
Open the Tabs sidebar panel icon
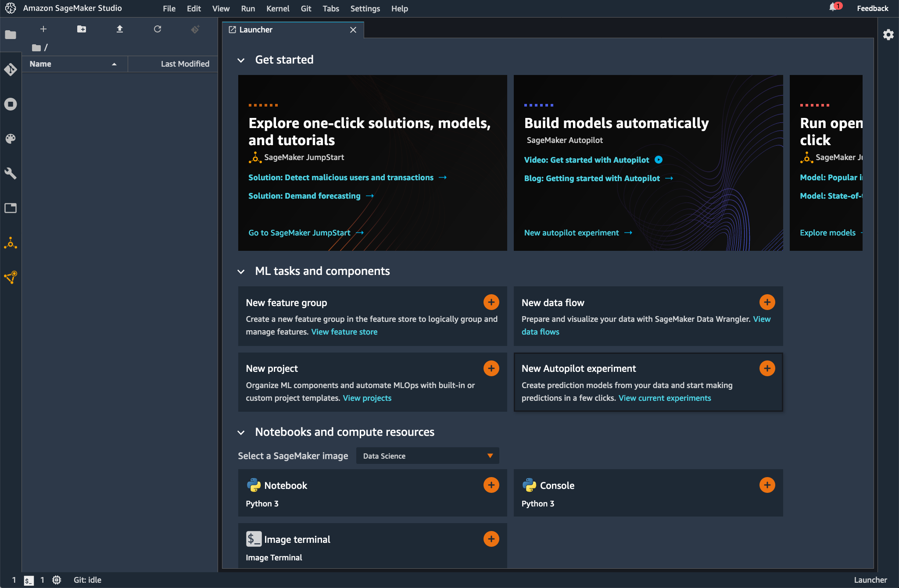pyautogui.click(x=11, y=208)
